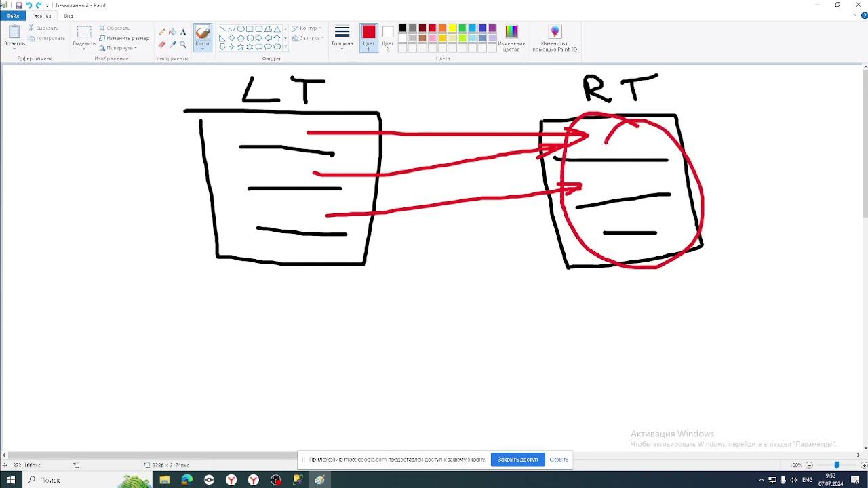Viewport: 868px width, 488px height.
Task: Choose the yellow color swatch
Action: (452, 28)
